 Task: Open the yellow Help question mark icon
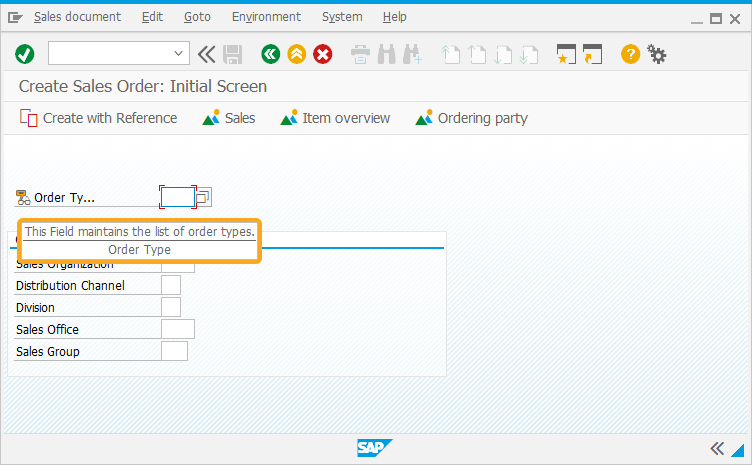tap(630, 54)
